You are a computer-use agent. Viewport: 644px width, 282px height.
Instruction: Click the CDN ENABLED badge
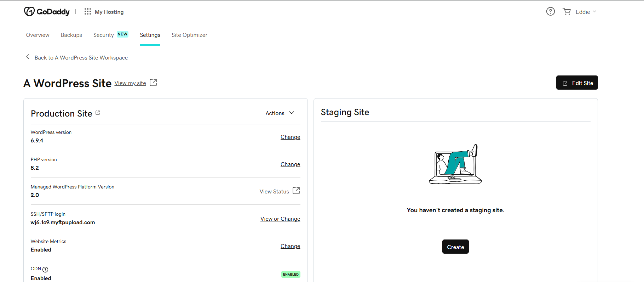291,274
